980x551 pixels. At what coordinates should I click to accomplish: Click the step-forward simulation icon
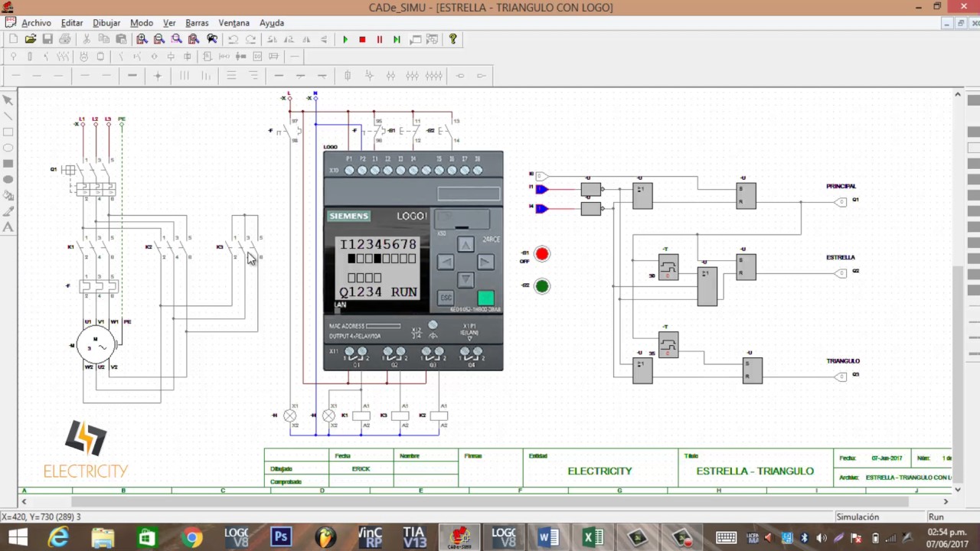(x=397, y=39)
